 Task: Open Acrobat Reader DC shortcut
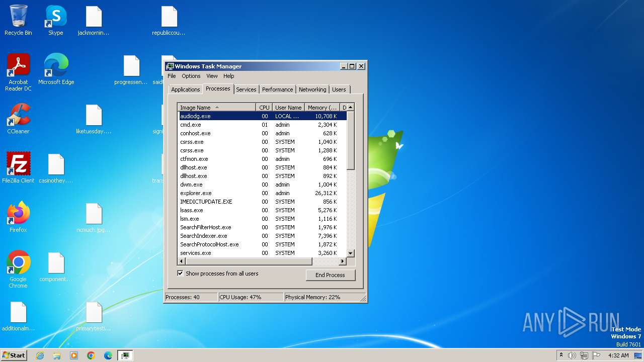click(18, 72)
